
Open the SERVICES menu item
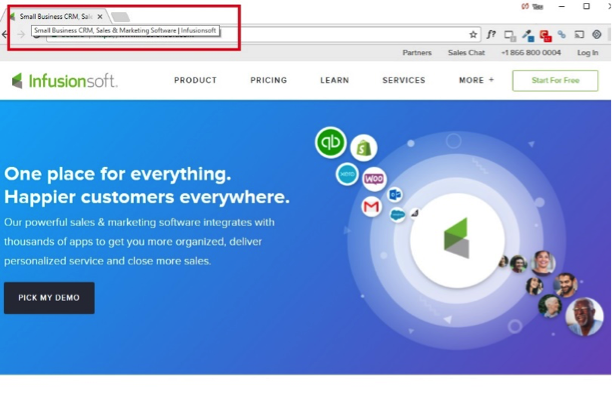[404, 80]
